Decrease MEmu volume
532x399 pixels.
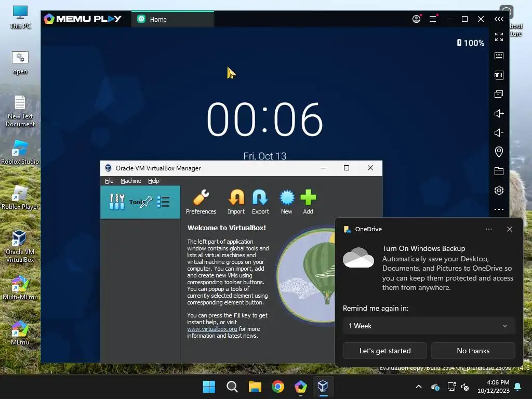pyautogui.click(x=499, y=132)
